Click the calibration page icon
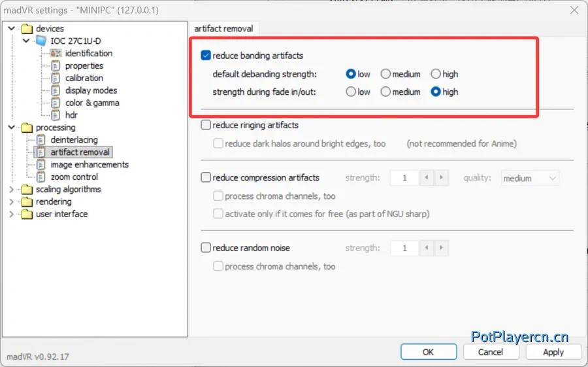The image size is (588, 367). [56, 79]
